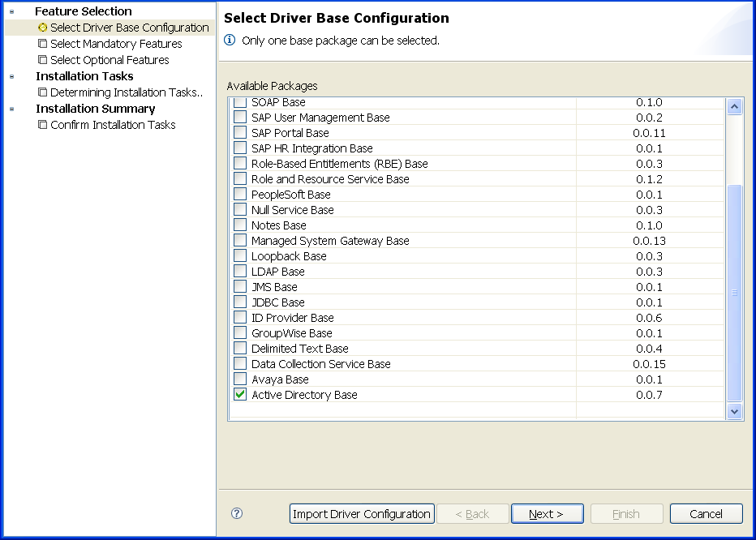756x540 pixels.
Task: Click version 0.0.7 of Active Directory Base
Action: tap(649, 395)
